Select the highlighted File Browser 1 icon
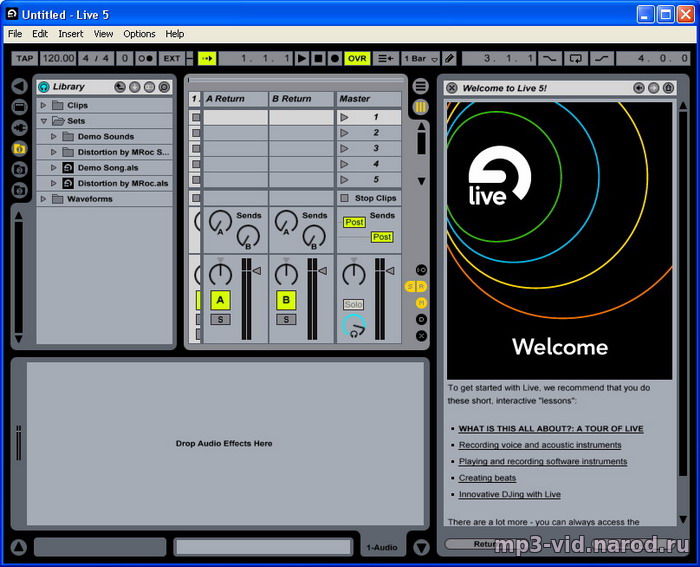This screenshot has height=567, width=700. coord(19,149)
